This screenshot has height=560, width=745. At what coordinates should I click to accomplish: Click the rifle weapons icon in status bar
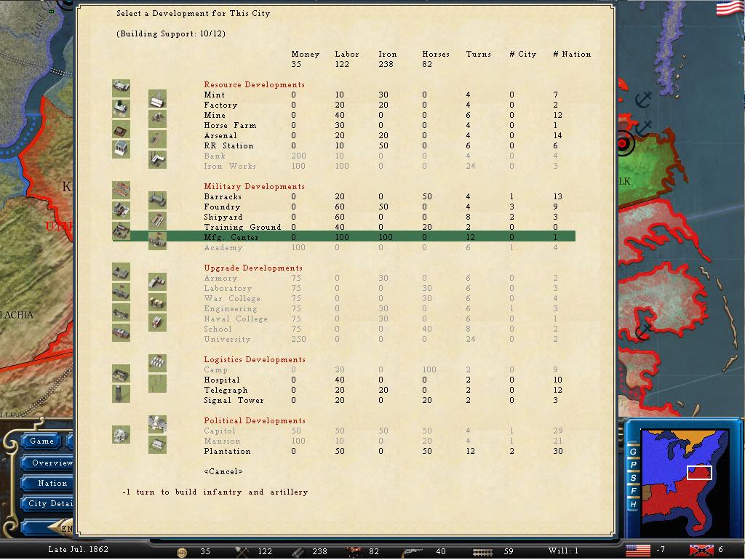pyautogui.click(x=412, y=551)
